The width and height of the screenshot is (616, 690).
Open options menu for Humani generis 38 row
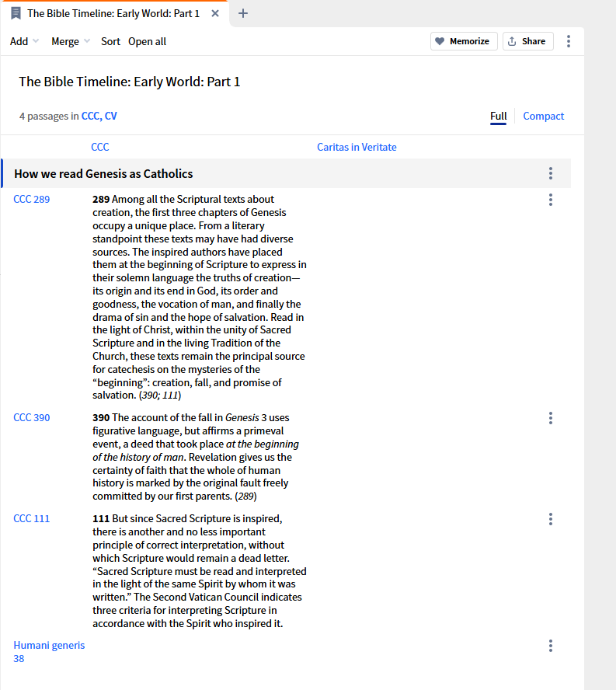click(551, 646)
